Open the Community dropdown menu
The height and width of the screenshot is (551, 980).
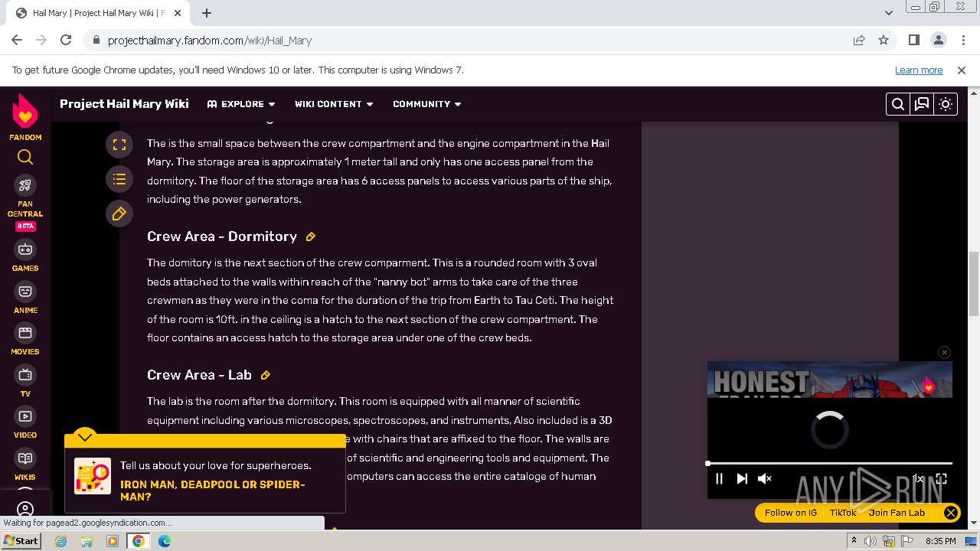coord(427,104)
